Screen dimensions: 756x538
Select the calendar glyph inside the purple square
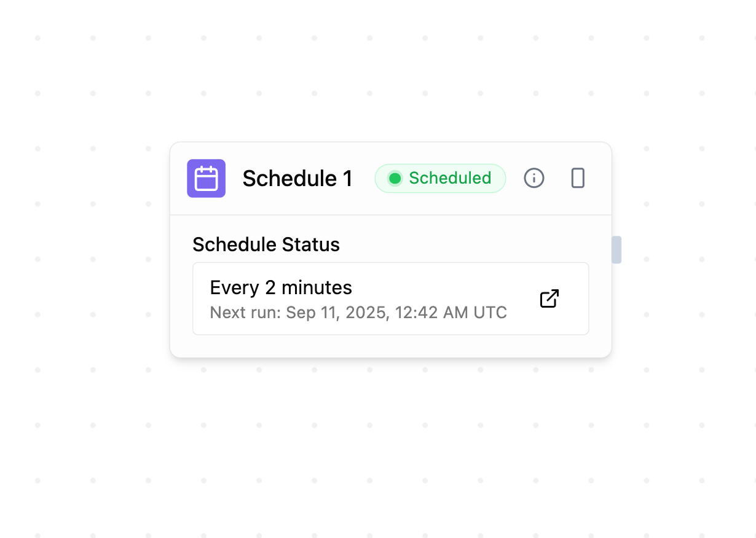206,178
